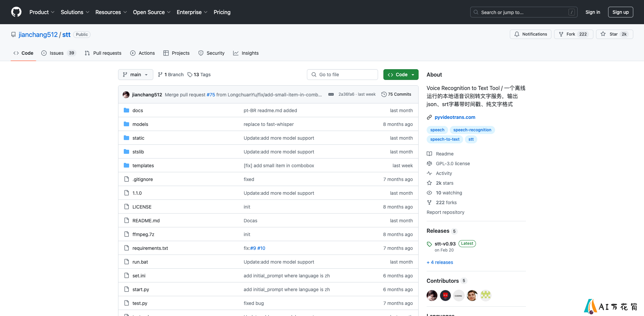Viewport: 644px width, 316px height.
Task: Open the jianchang512 owner link
Action: click(38, 35)
